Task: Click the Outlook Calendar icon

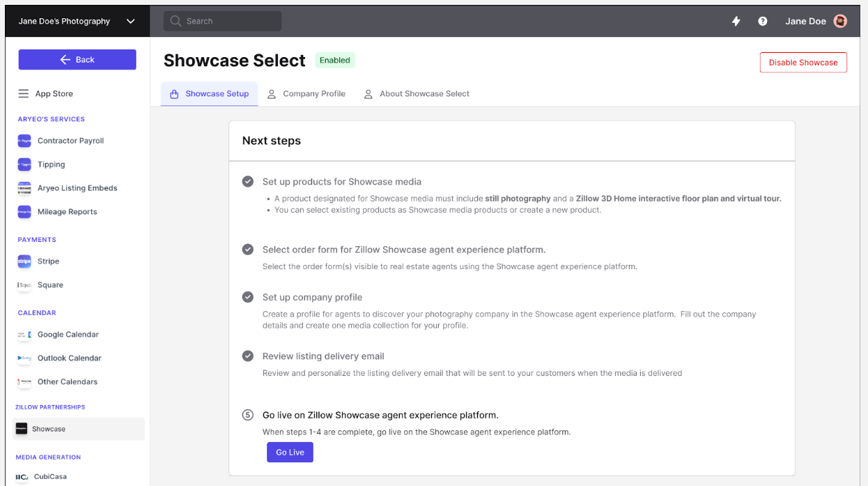Action: [24, 358]
